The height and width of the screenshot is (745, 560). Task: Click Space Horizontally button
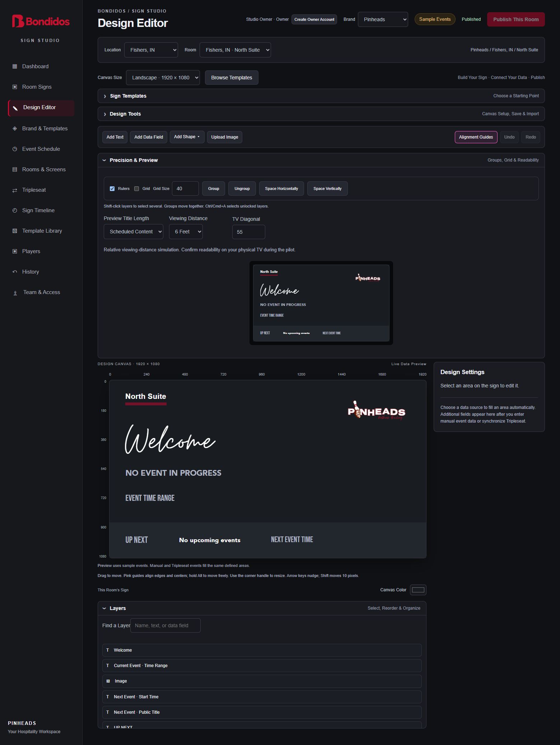coord(281,188)
